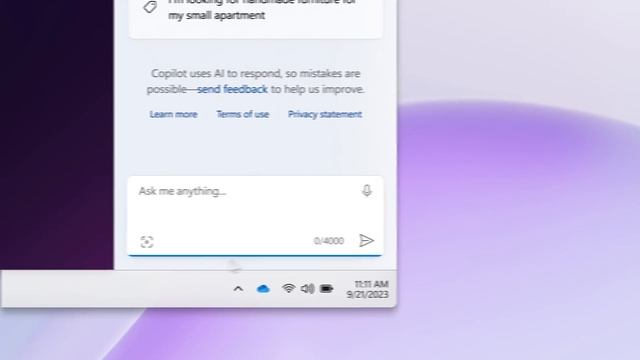Open the 'Privacy statement' link
This screenshot has width=640, height=360.
325,114
